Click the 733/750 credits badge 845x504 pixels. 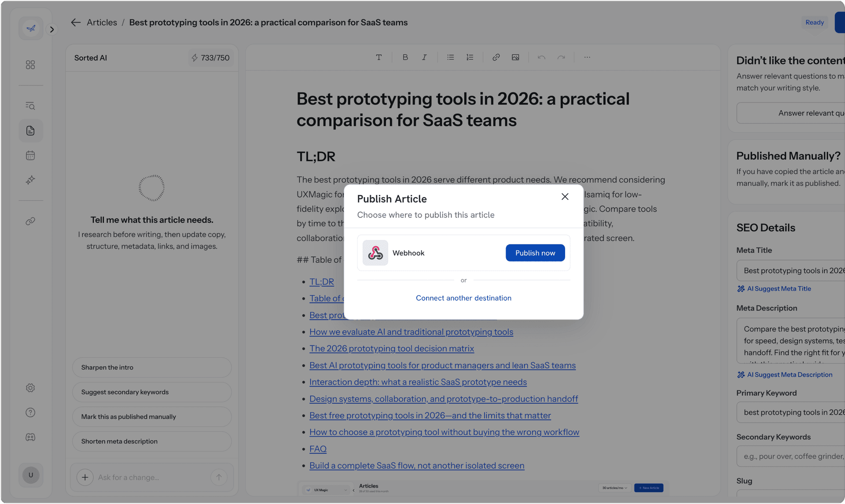(x=210, y=58)
